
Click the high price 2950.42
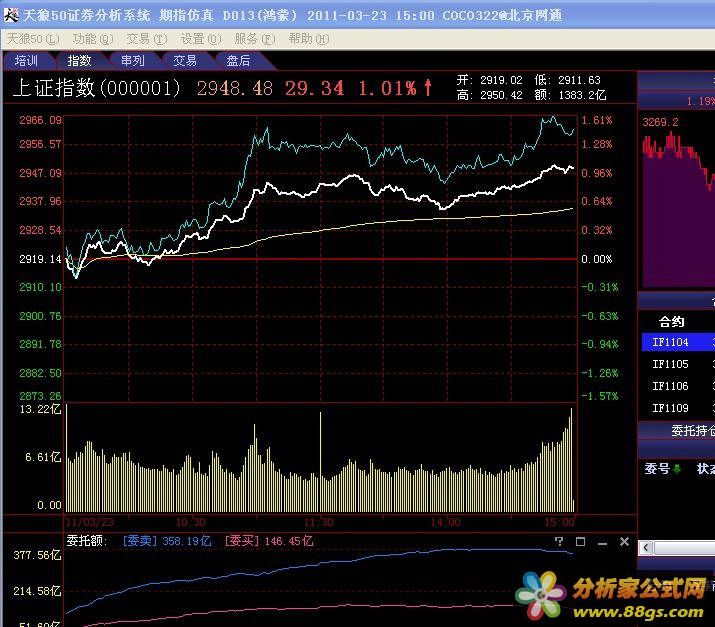pyautogui.click(x=501, y=95)
